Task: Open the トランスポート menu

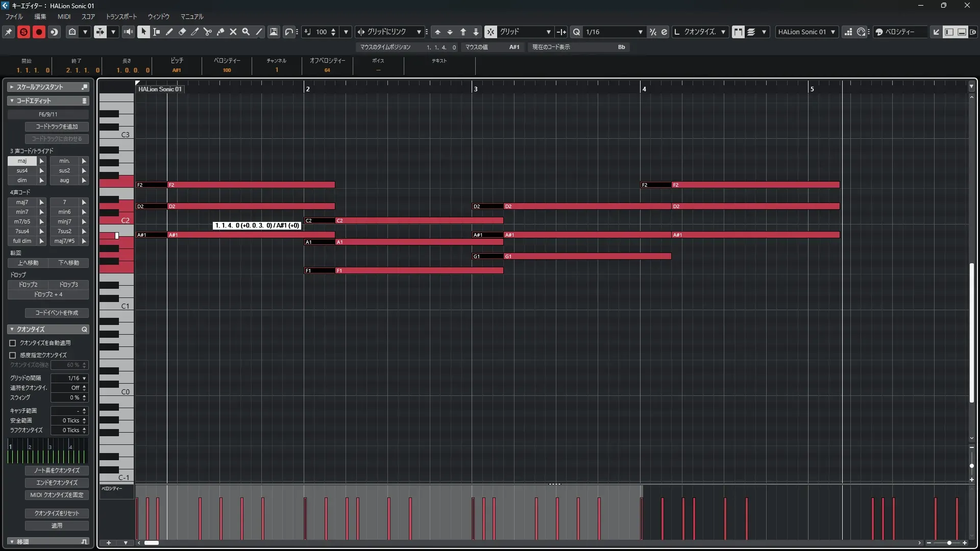Action: (x=121, y=16)
